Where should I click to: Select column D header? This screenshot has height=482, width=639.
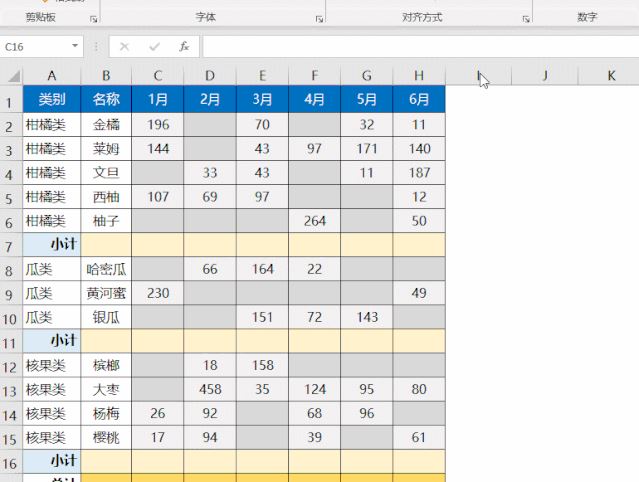210,76
